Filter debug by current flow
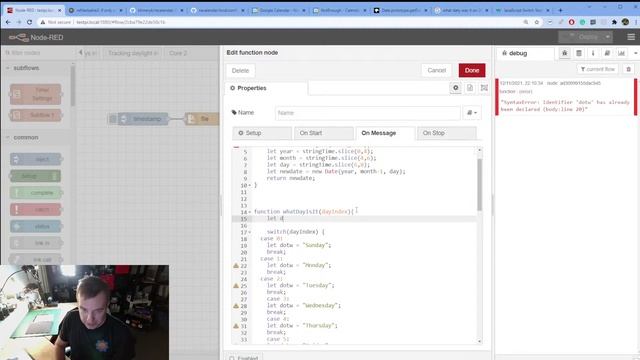Viewport: 640px width, 360px height. 597,69
